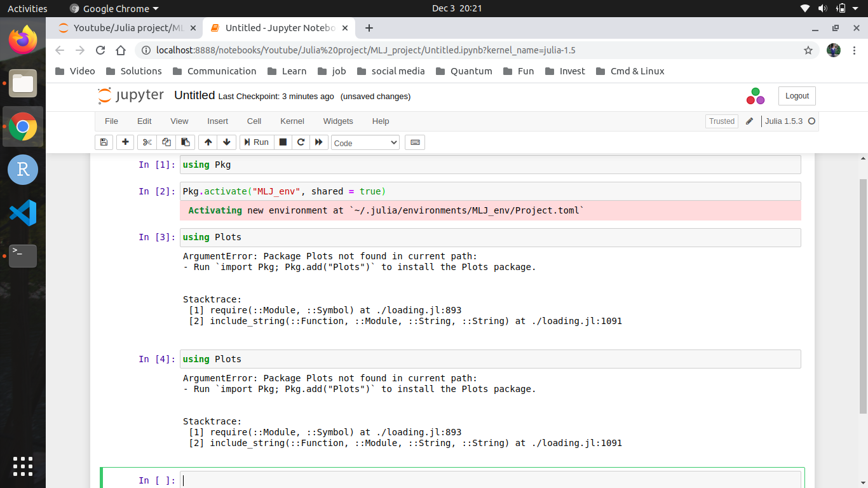This screenshot has height=488, width=868.
Task: Open the View menu
Action: click(x=179, y=121)
